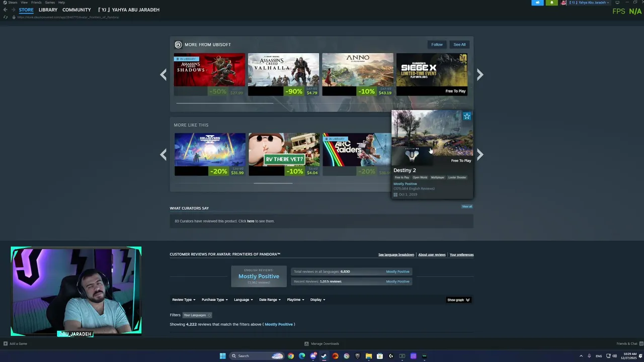Open Epic Games Launcher from taskbar
Screen dimensions: 644x362
pyautogui.click(x=358, y=356)
